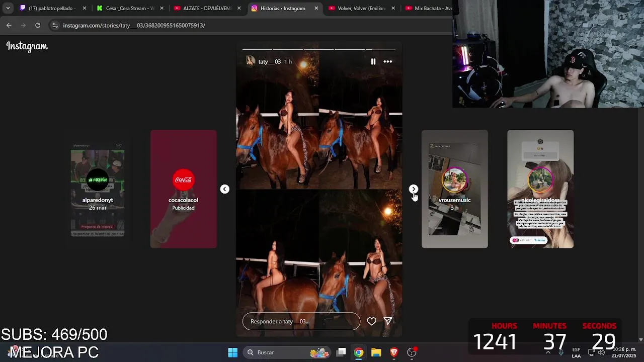Share the story with the paper plane icon
Viewport: 644px width, 362px height.
[388, 321]
